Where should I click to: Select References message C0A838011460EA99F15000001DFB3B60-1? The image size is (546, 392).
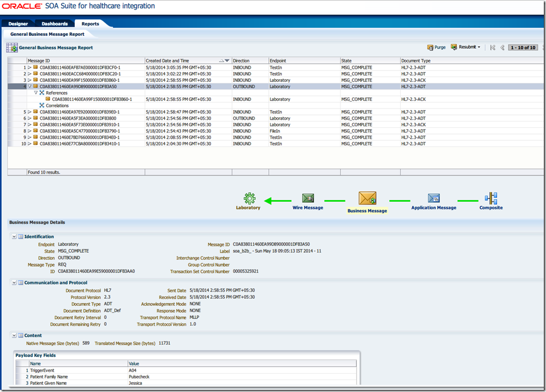[92, 99]
